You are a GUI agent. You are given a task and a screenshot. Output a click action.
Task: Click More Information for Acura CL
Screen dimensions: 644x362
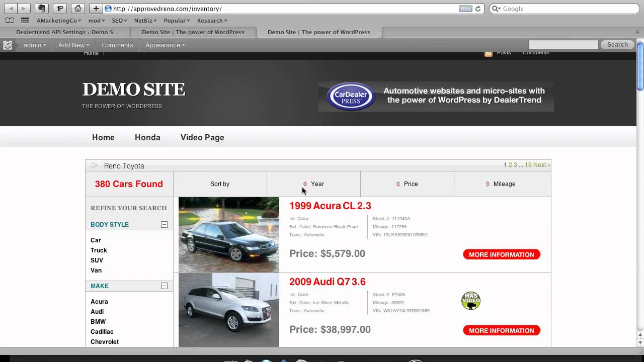tap(502, 254)
